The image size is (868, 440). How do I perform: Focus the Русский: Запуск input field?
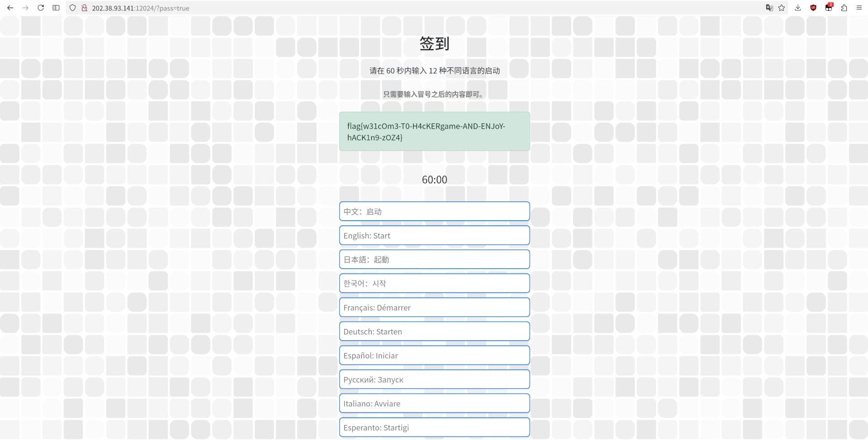pos(434,379)
